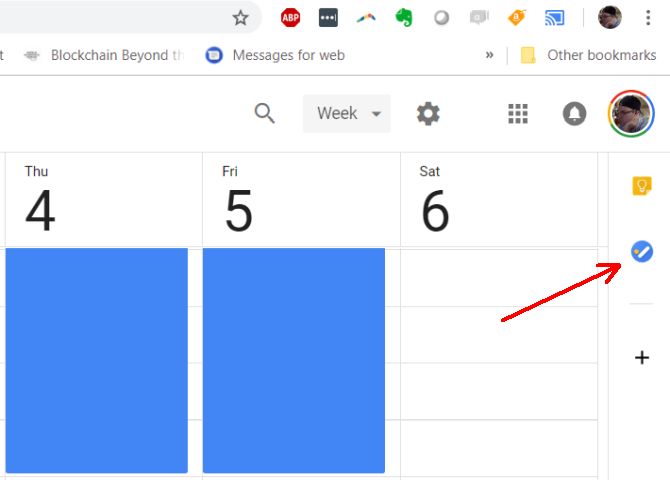670x480 pixels.
Task: Open the Chrome profile avatar
Action: click(x=610, y=18)
